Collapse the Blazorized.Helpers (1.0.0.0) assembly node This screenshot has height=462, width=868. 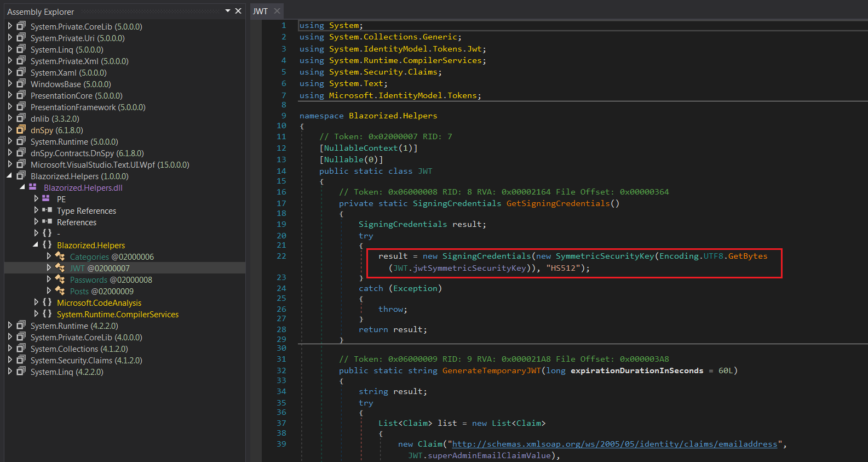(x=9, y=176)
